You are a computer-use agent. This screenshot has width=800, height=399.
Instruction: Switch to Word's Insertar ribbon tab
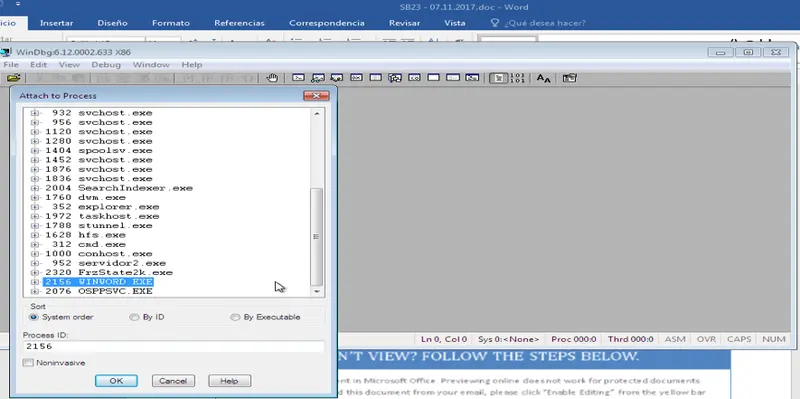point(56,23)
